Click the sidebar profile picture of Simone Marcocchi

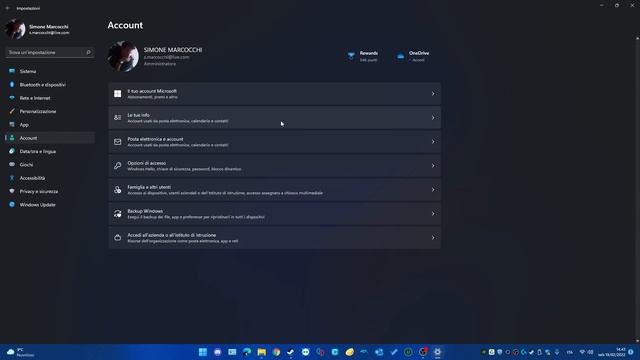[x=16, y=29]
